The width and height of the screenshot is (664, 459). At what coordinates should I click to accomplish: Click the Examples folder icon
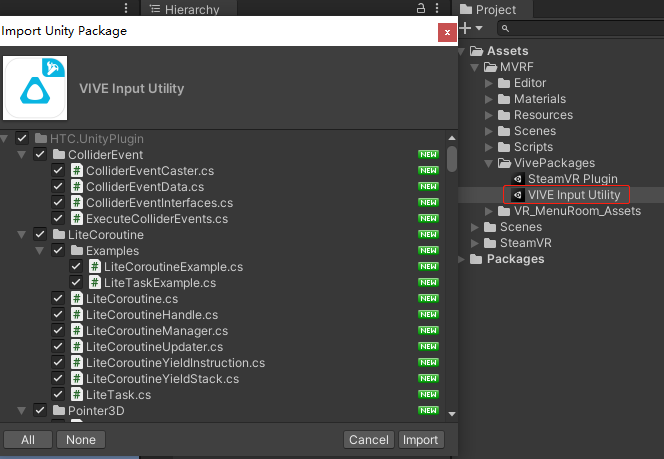point(77,251)
